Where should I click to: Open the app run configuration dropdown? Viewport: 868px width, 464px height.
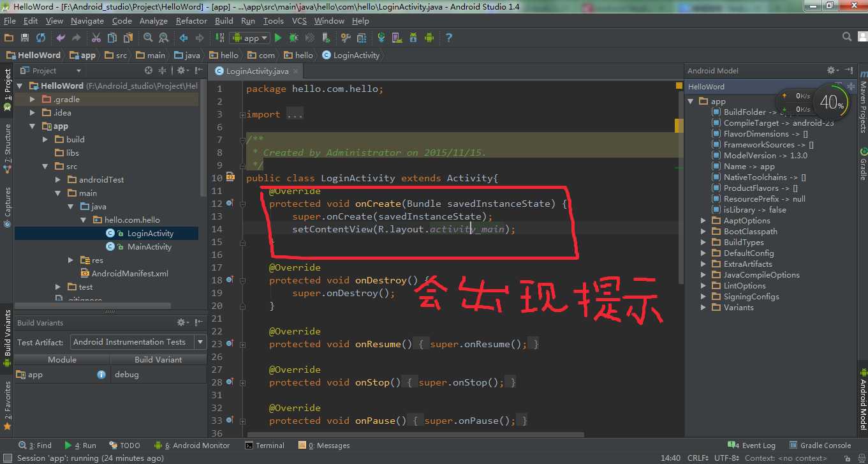[249, 38]
